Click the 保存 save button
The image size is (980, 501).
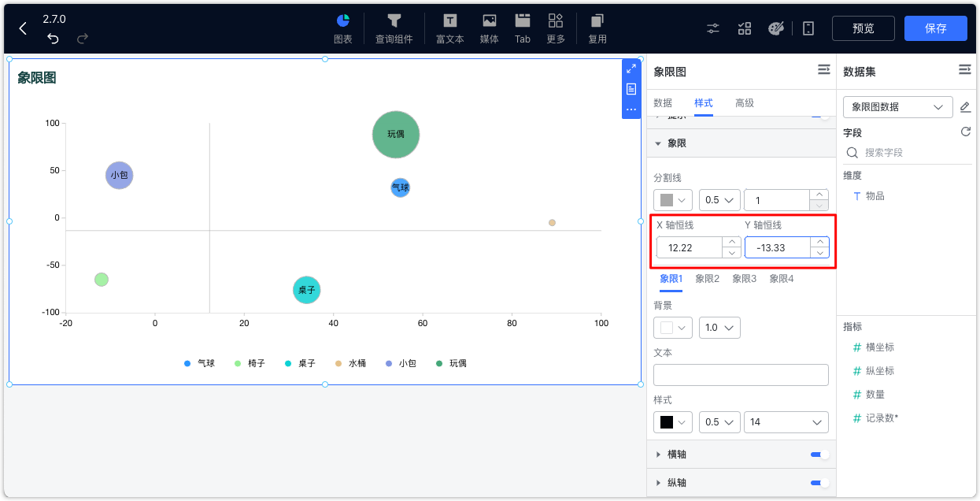pyautogui.click(x=935, y=28)
